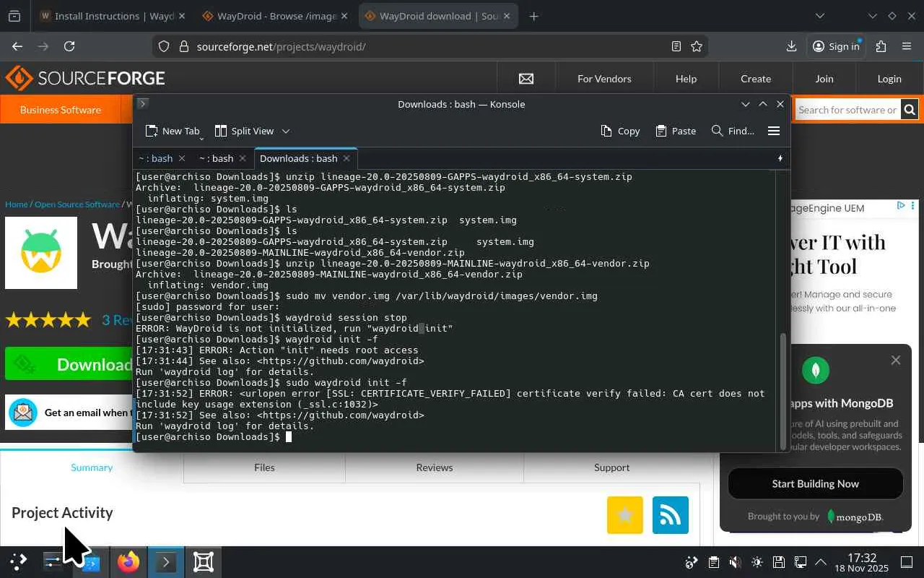This screenshot has height=578, width=924.
Task: Click the green Download button
Action: click(69, 364)
